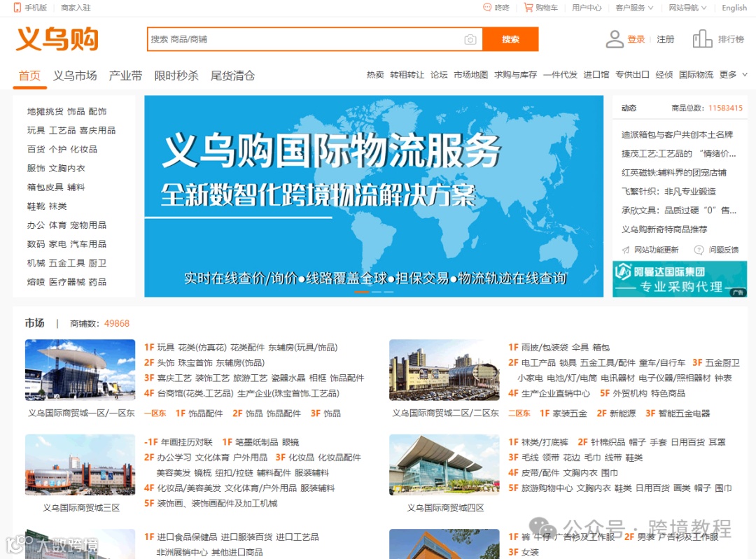756x559 pixels.
Task: Open the 国际物流 nav link
Action: [696, 75]
